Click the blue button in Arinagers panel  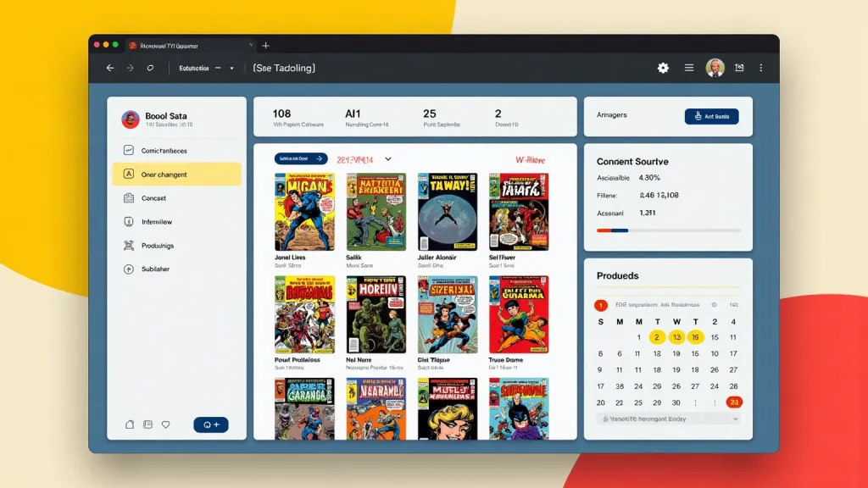pyautogui.click(x=711, y=116)
